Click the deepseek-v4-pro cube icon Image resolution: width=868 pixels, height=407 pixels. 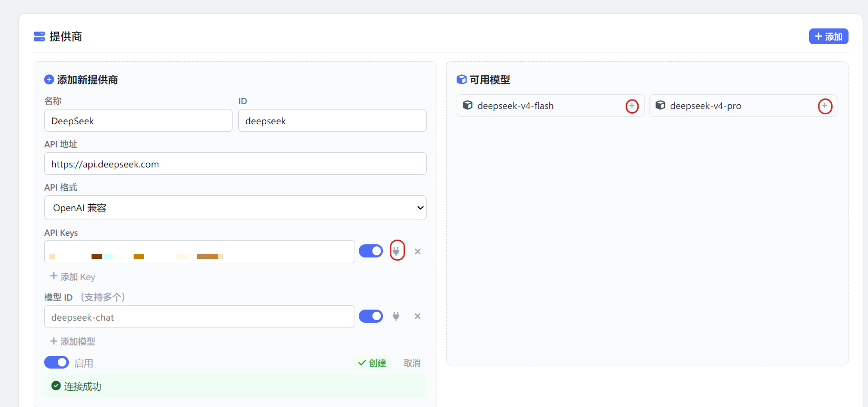(660, 105)
